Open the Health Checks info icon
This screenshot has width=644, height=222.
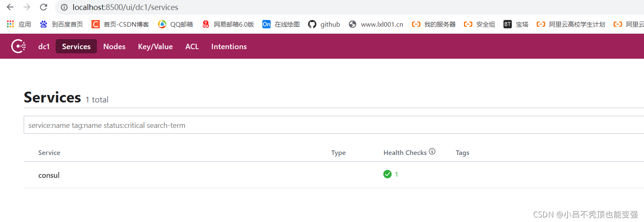pyautogui.click(x=432, y=152)
